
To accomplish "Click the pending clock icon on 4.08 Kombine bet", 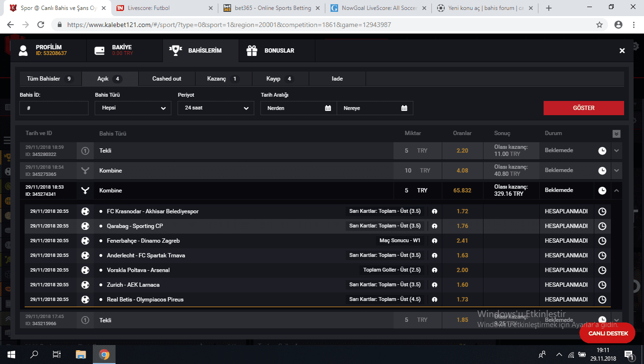I will [602, 171].
